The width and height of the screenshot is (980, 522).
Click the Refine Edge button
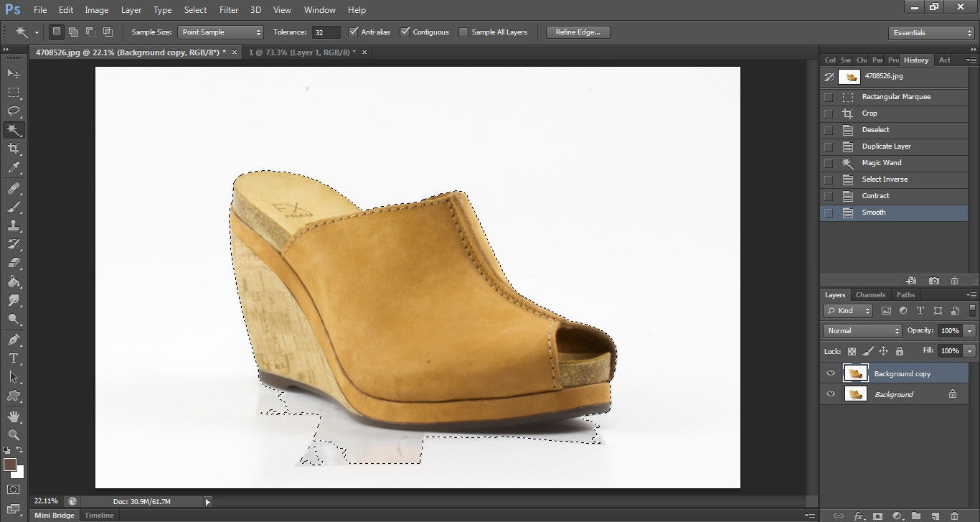coord(577,32)
